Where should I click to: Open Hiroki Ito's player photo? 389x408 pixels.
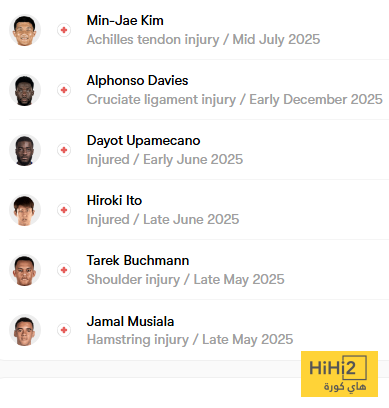click(x=25, y=210)
